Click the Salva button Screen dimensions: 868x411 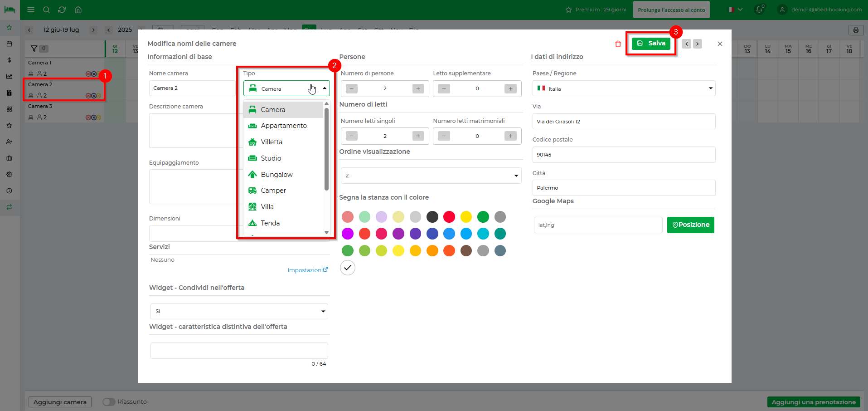pos(651,44)
